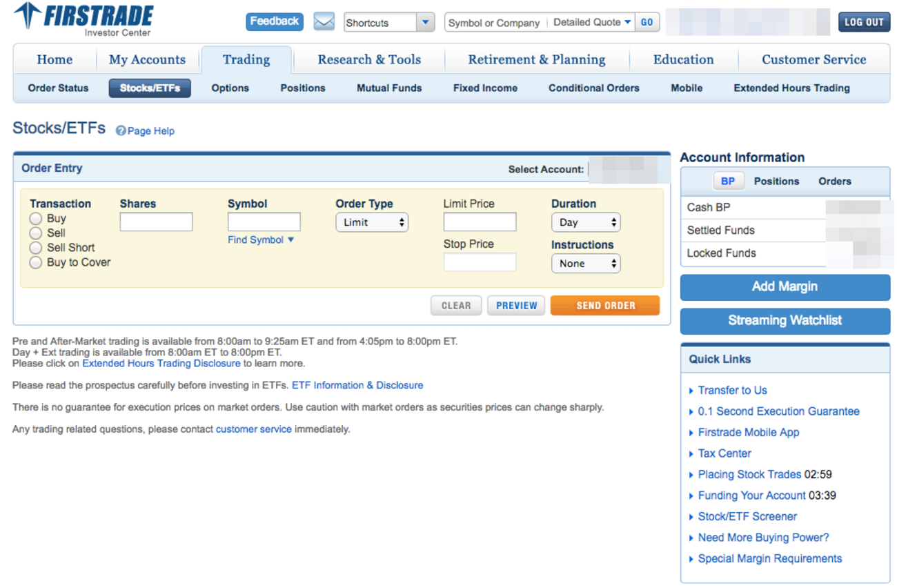
Task: Open the Fixed Income submenu
Action: (x=485, y=88)
